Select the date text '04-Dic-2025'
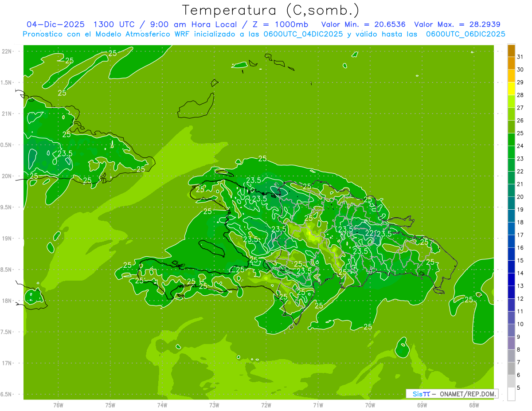The width and height of the screenshot is (532, 411). click(56, 24)
